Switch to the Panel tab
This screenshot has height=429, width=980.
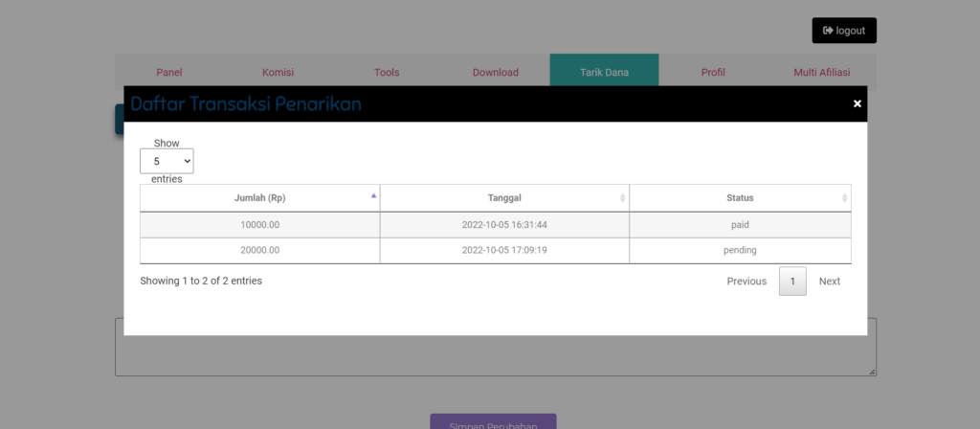coord(169,72)
